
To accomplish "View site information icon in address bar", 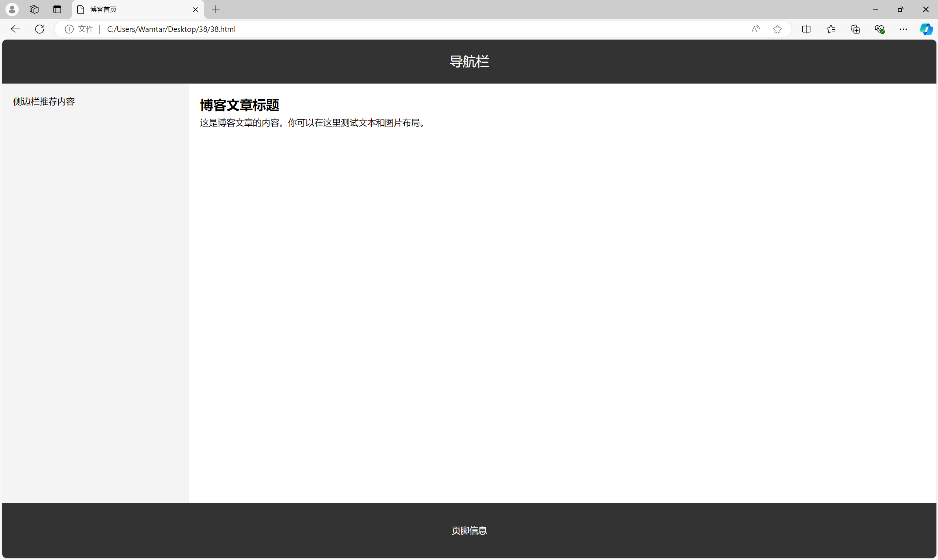I will (69, 29).
